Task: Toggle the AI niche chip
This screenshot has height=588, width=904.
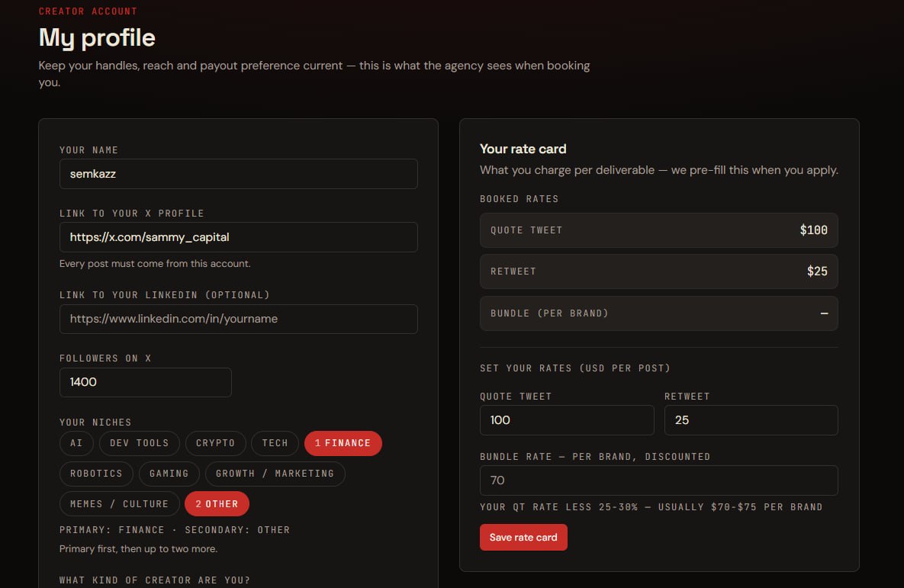Action: click(76, 443)
